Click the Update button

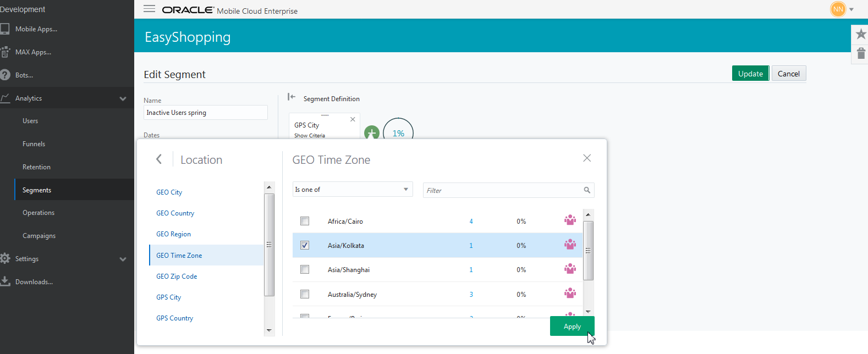point(750,74)
